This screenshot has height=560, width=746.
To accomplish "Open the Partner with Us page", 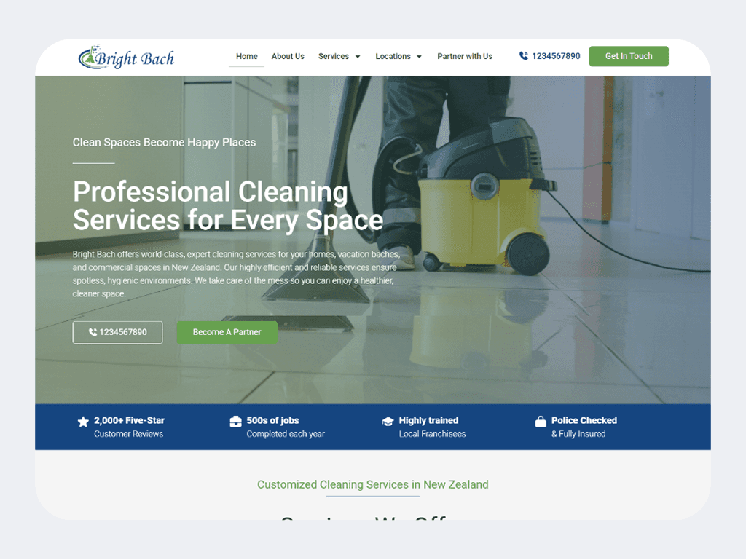I will 465,56.
